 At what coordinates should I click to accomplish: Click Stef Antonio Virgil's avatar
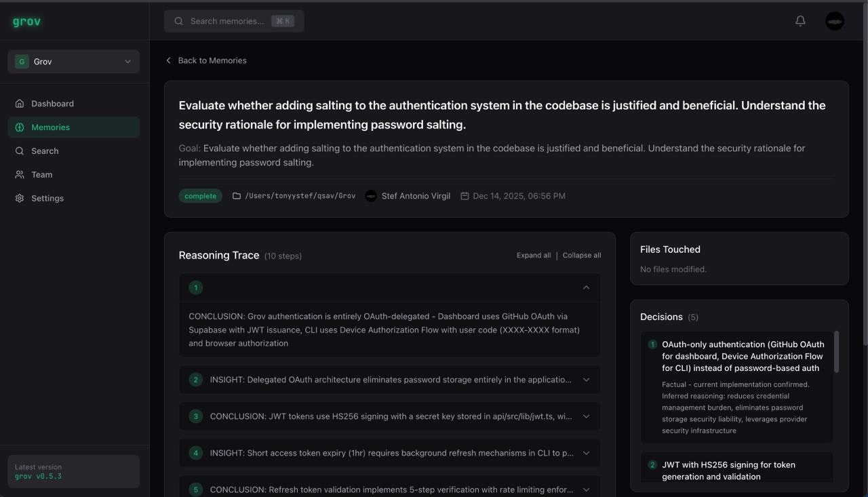click(x=371, y=195)
